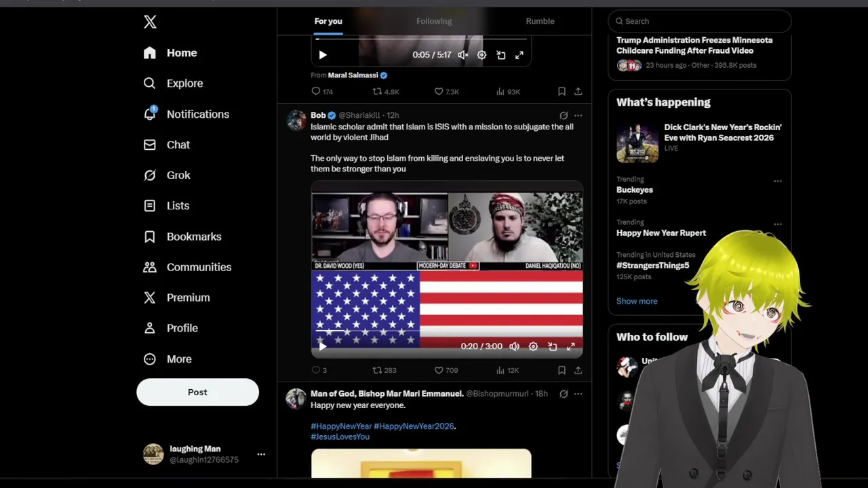
Task: Open Grok actions on Bob's post
Action: coord(564,115)
